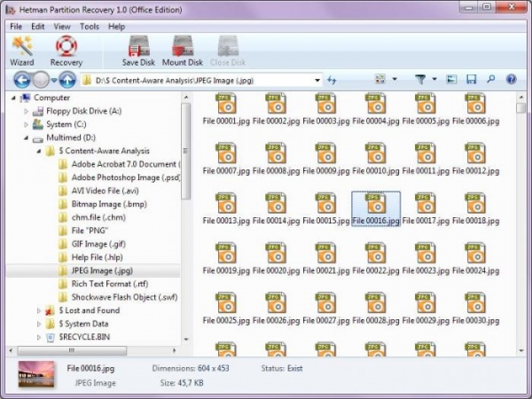This screenshot has width=532, height=399.
Task: Navigate up one folder level
Action: point(67,80)
